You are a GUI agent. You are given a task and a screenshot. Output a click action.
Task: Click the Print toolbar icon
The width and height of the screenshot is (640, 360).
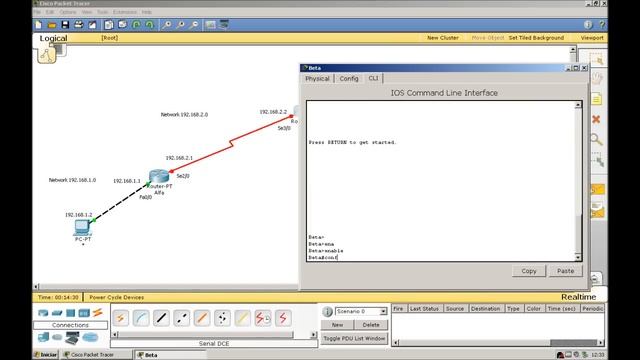78,25
